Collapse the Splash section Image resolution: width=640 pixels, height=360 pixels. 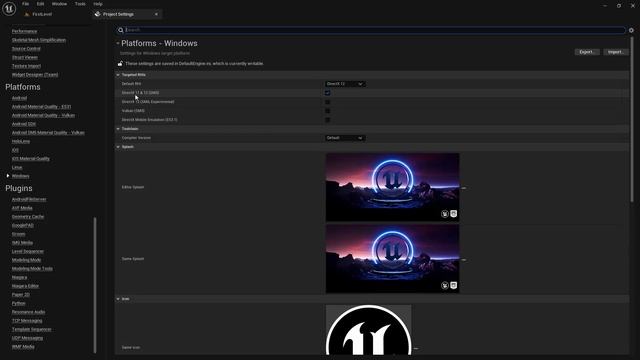pos(118,147)
